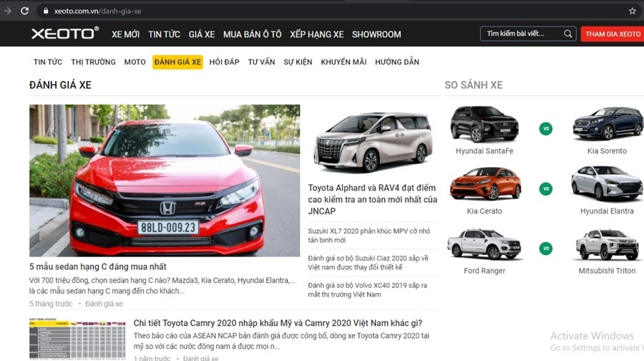The height and width of the screenshot is (361, 644).
Task: Open the XE MỚI menu
Action: (125, 34)
